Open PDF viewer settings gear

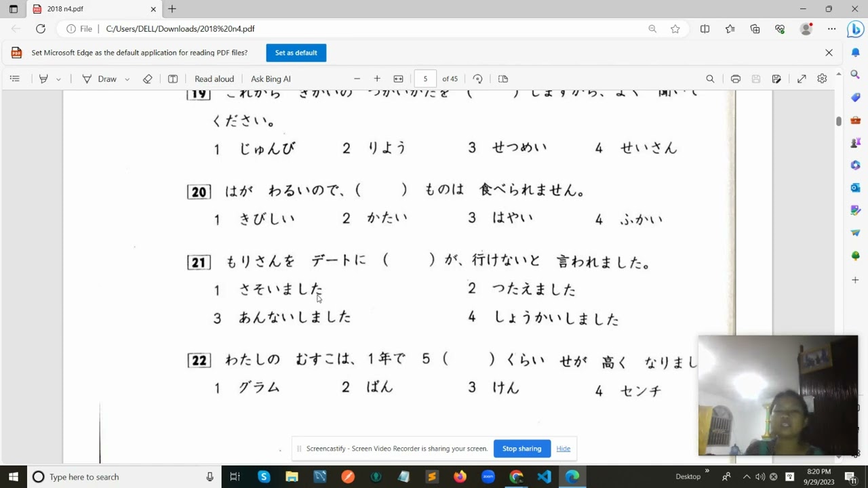822,79
